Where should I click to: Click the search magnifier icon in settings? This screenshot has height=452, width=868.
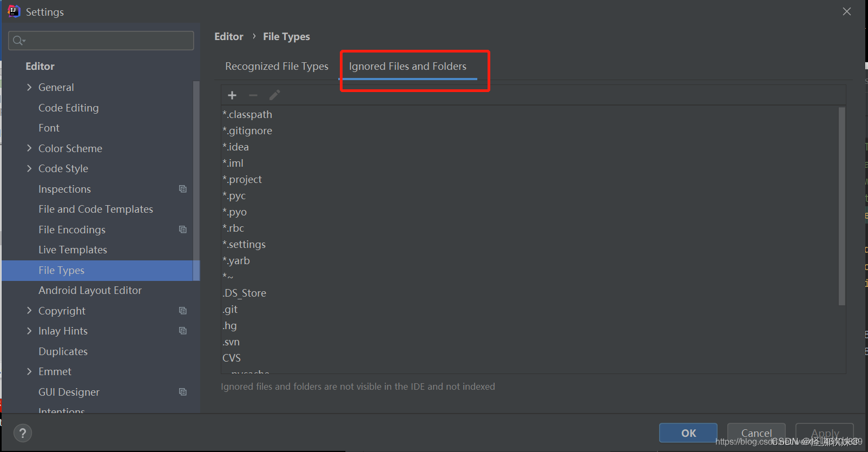(18, 41)
